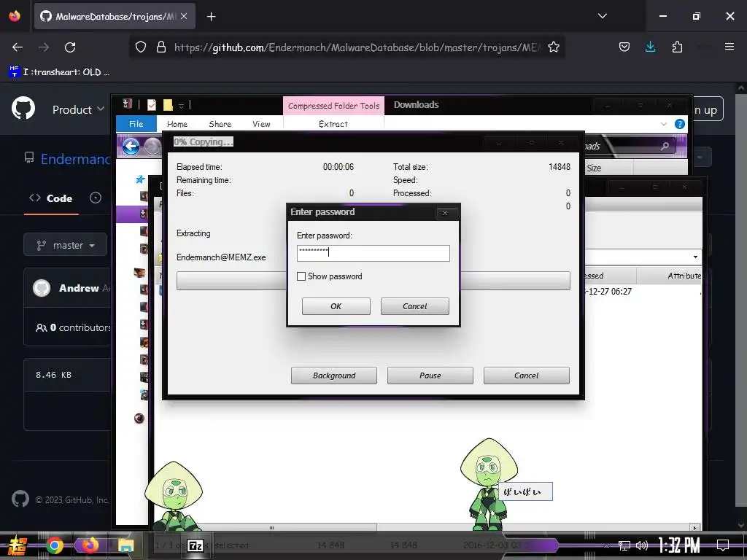Open the Firefox hamburger menu
Viewport: 747px width, 560px height.
pyautogui.click(x=729, y=47)
